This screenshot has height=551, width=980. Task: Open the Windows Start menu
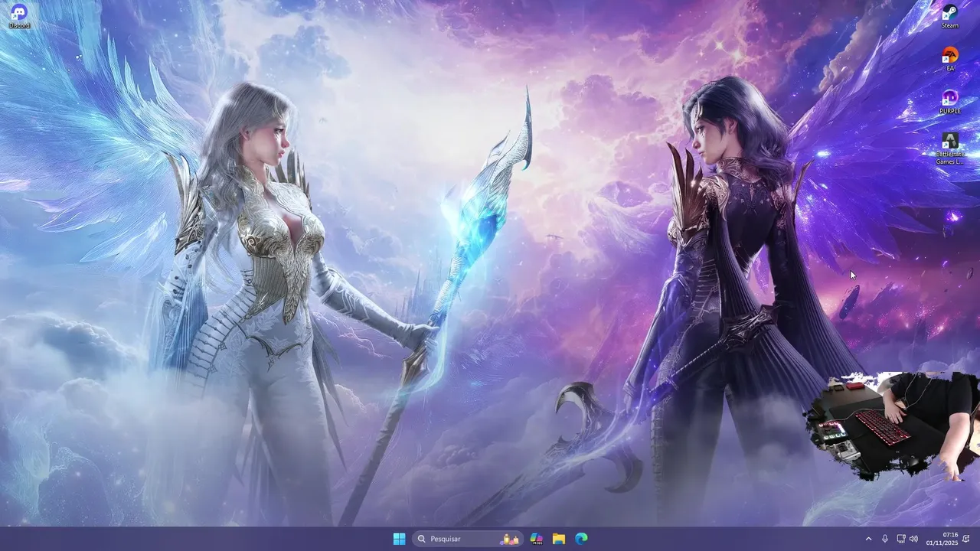coord(399,539)
